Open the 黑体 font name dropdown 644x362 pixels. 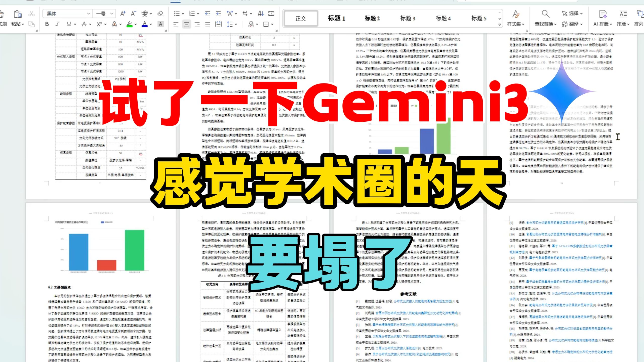point(88,14)
